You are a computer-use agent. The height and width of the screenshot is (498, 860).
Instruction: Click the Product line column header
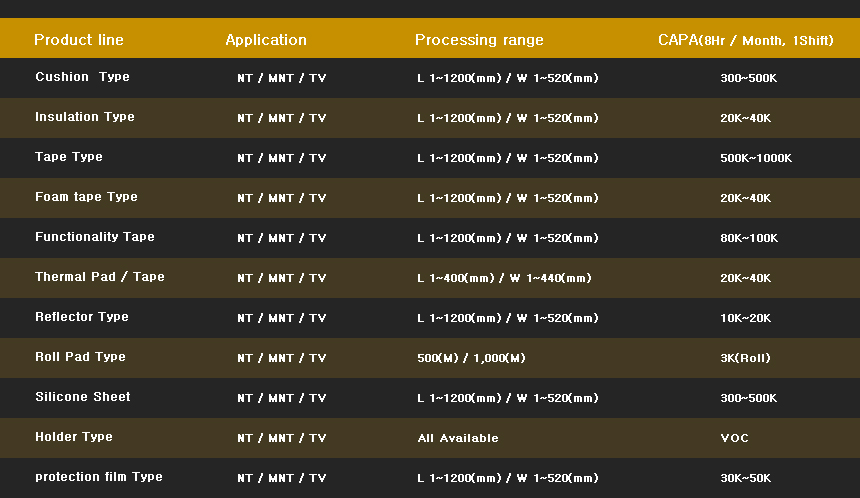click(79, 40)
